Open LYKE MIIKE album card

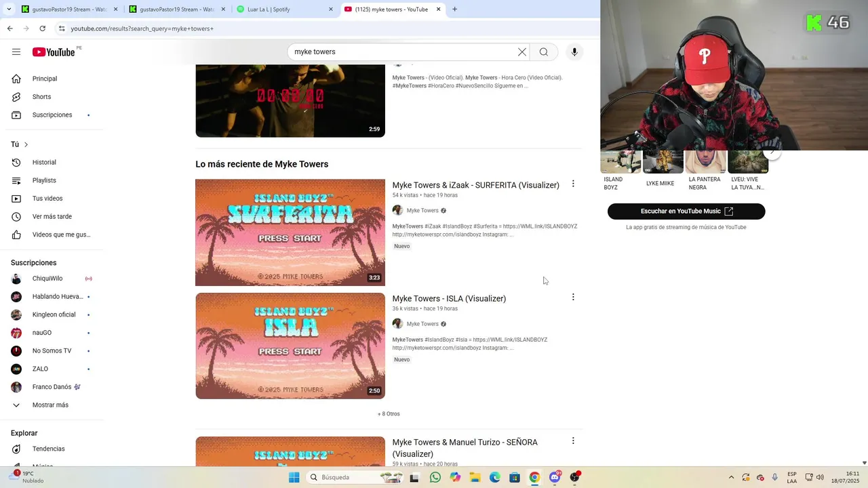663,169
